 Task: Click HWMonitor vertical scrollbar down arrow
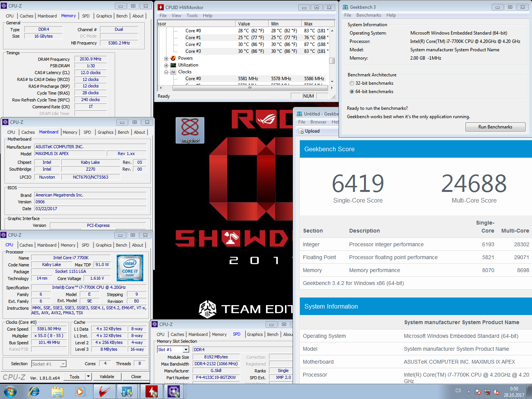coord(332,81)
